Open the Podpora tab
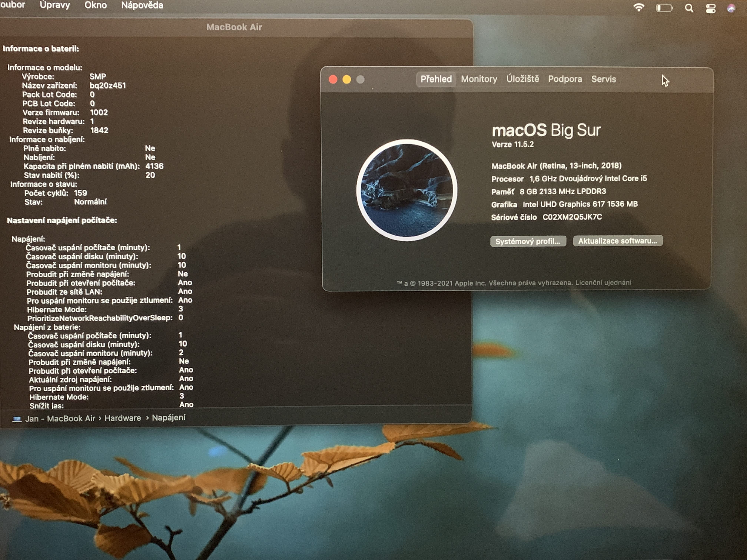This screenshot has height=560, width=747. tap(565, 79)
